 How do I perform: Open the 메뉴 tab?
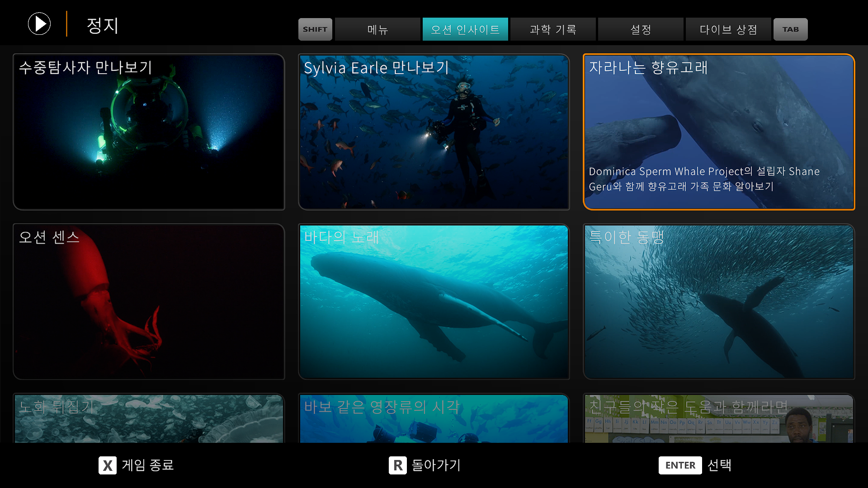pyautogui.click(x=377, y=30)
